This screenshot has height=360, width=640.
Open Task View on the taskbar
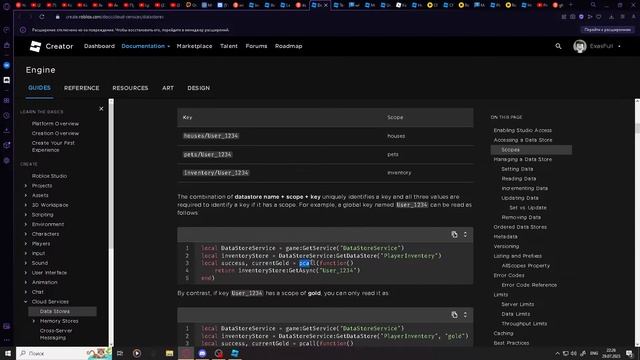click(x=120, y=353)
